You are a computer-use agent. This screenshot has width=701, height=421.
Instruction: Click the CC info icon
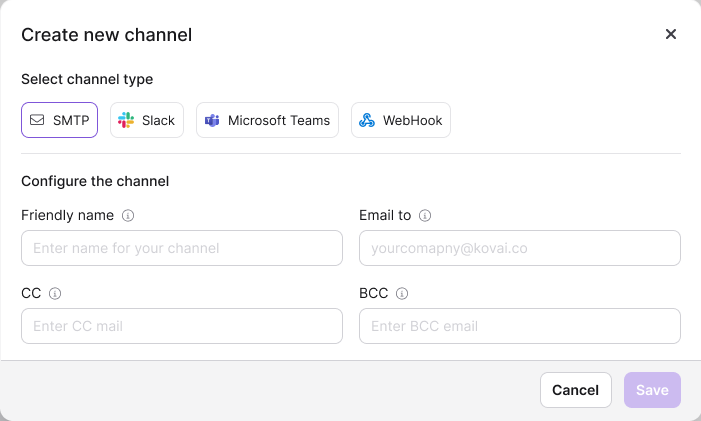55,294
